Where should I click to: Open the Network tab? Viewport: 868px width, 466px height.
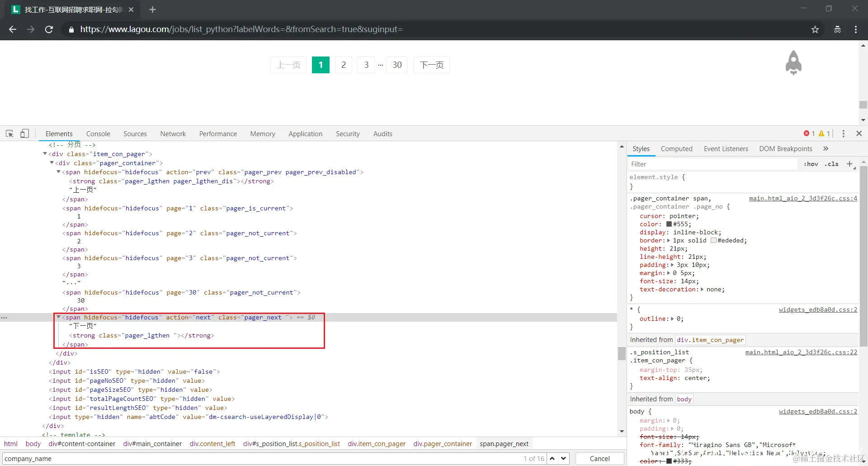point(173,133)
